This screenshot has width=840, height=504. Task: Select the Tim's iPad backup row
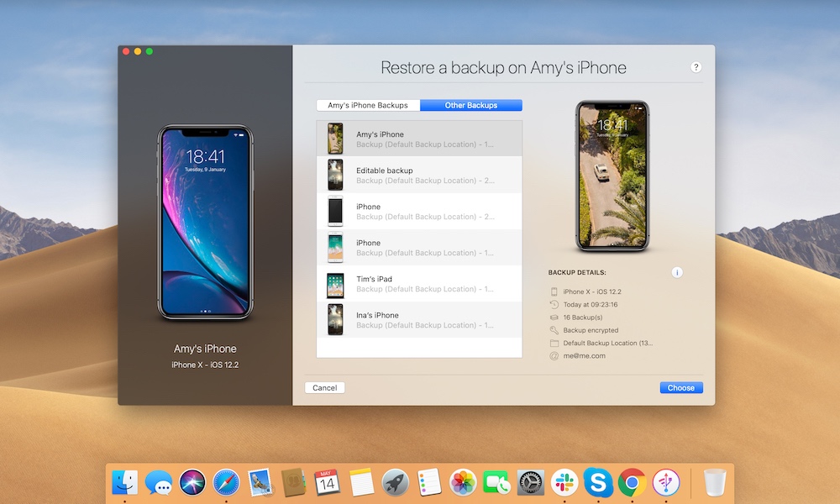pos(419,283)
